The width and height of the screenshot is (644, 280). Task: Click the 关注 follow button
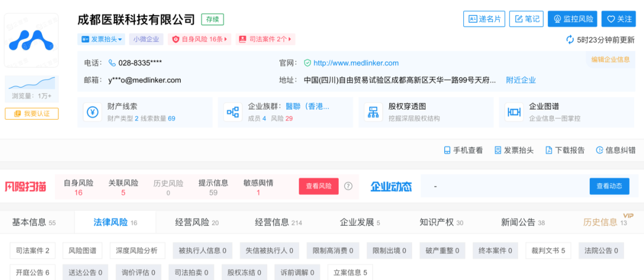pos(619,19)
